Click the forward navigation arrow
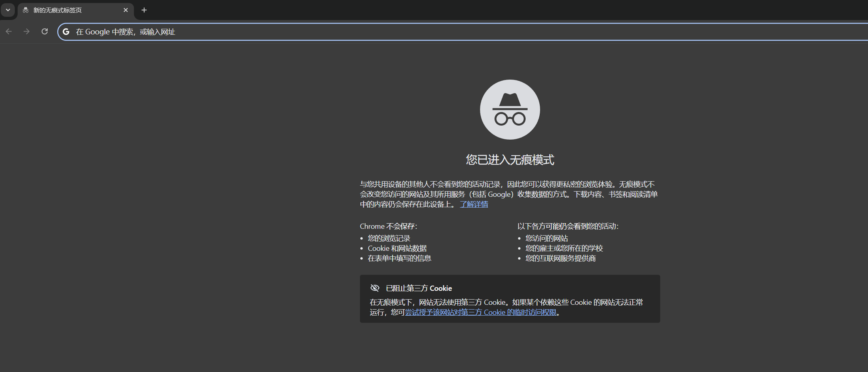 tap(26, 32)
